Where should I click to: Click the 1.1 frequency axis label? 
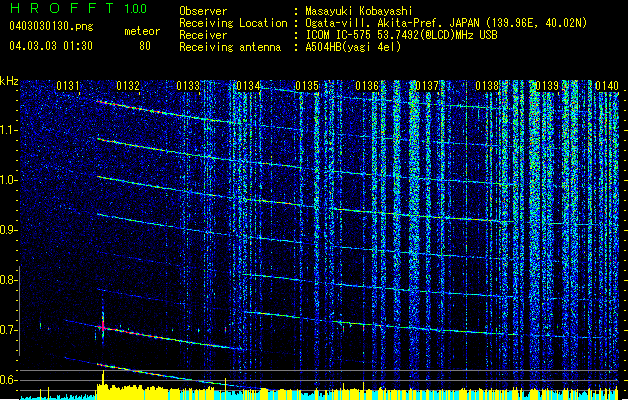[x=9, y=130]
